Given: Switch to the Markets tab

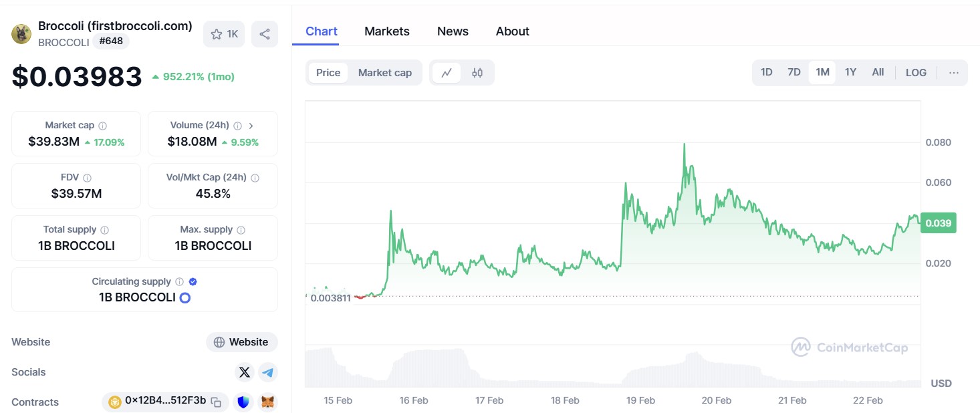Looking at the screenshot, I should (387, 31).
